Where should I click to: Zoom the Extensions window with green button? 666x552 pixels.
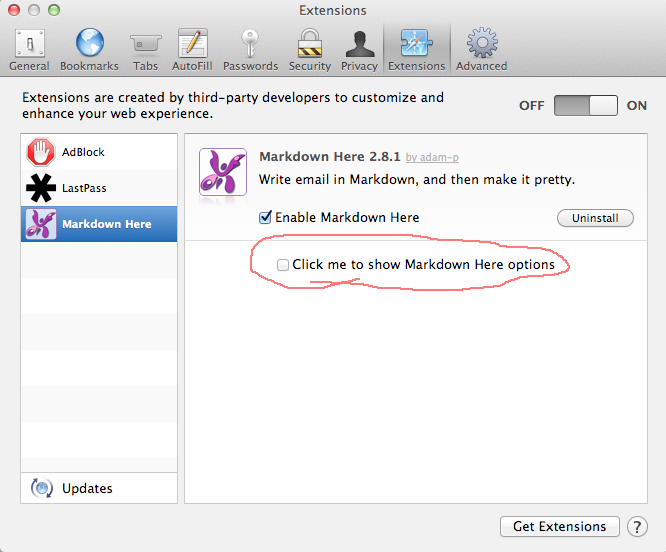click(54, 10)
